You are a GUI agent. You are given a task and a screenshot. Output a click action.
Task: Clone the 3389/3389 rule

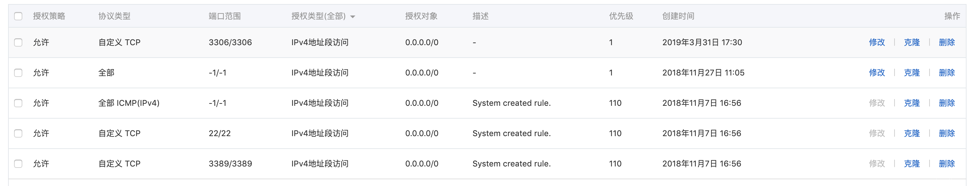[x=912, y=164]
